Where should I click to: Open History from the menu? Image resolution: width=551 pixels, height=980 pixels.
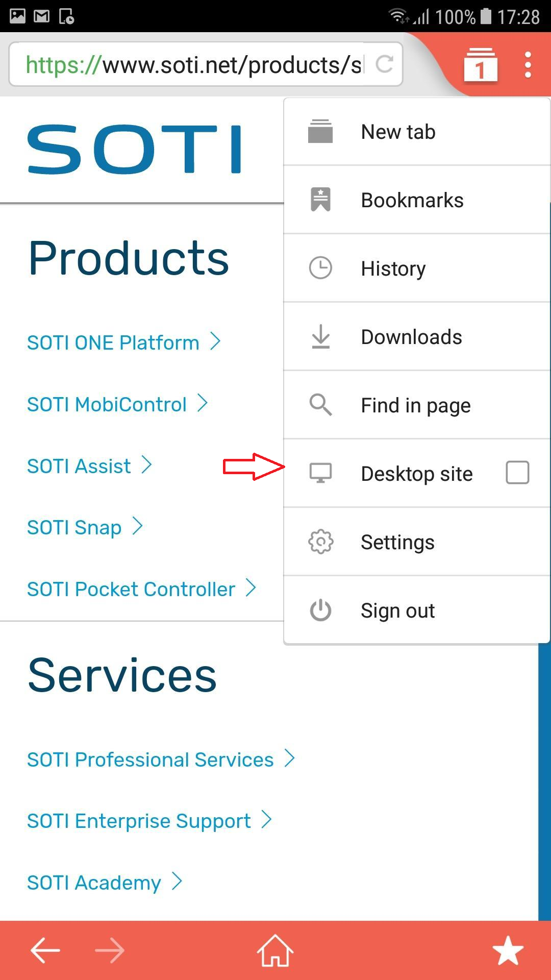coord(393,268)
